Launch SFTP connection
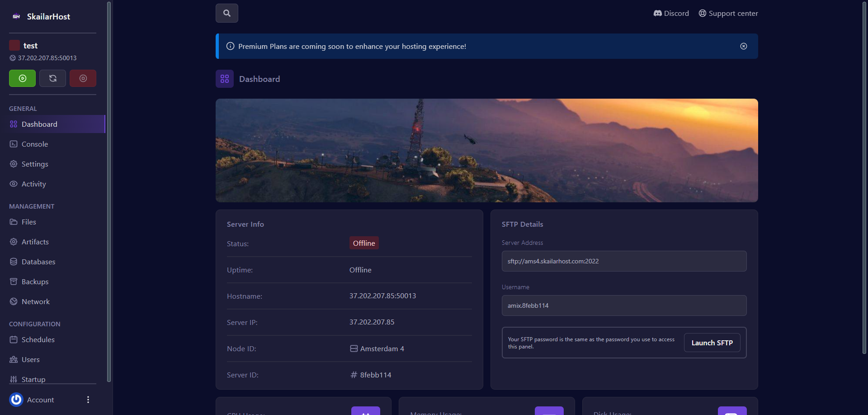The height and width of the screenshot is (415, 868). tap(712, 343)
